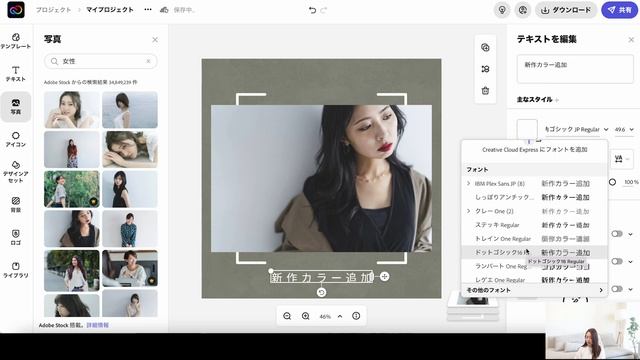
Task: Go to プロジェクト breadcrumb
Action: pyautogui.click(x=53, y=10)
